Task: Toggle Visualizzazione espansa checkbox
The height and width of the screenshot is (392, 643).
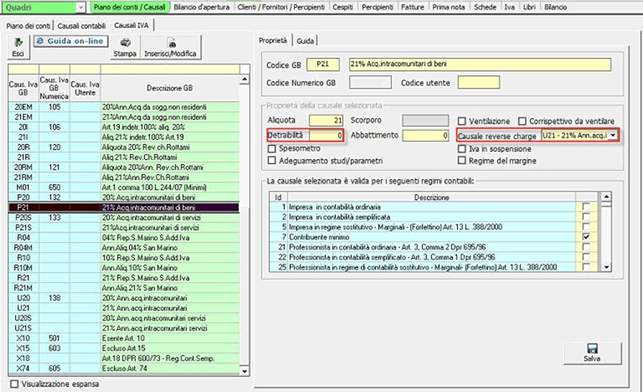Action: pyautogui.click(x=15, y=384)
